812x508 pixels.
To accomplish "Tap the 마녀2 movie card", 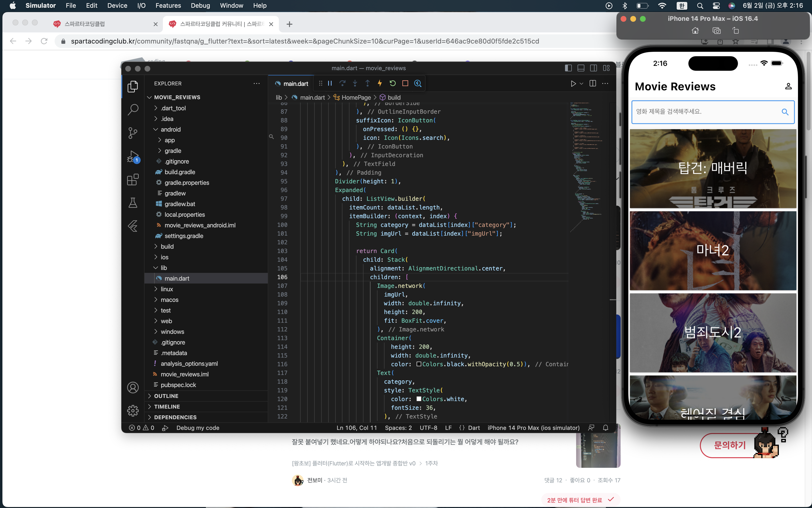I will click(713, 251).
